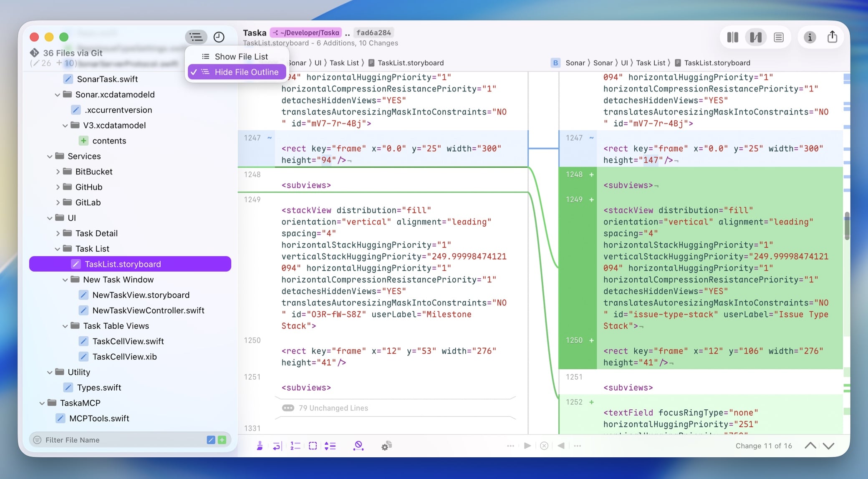The width and height of the screenshot is (868, 479).
Task: Click the paintbrush syntax highlighting icon
Action: click(x=260, y=446)
